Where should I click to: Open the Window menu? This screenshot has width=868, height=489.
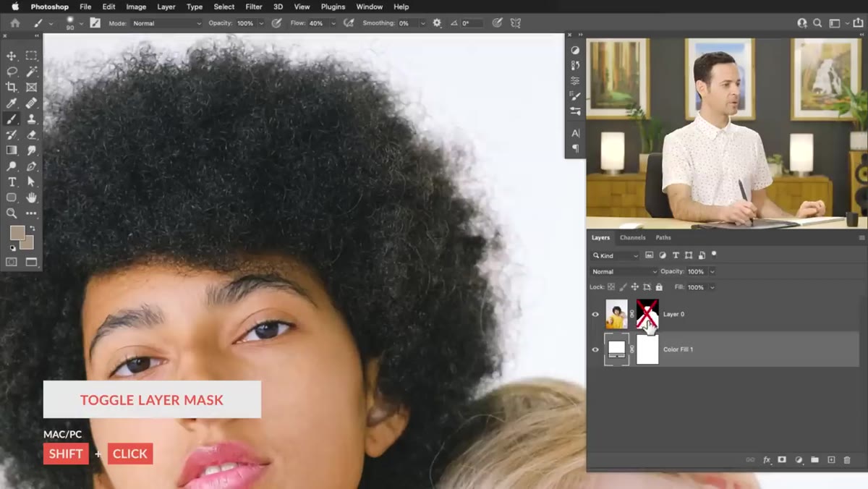coord(370,7)
